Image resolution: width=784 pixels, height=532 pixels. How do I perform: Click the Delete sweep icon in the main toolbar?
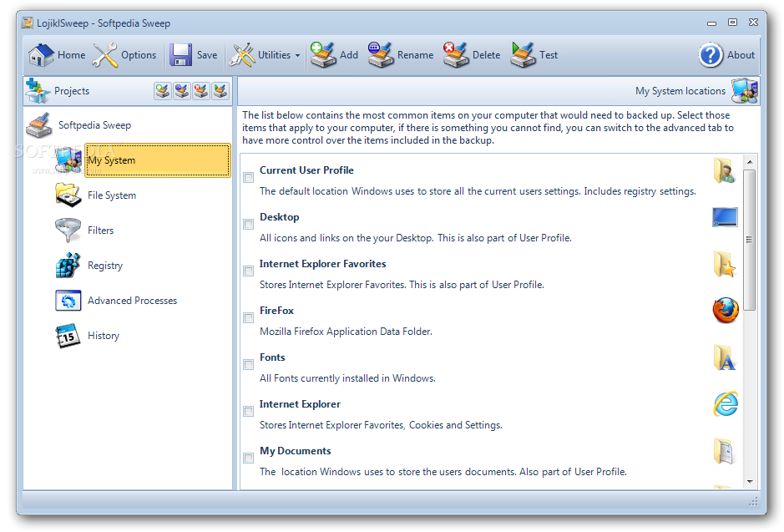click(x=456, y=55)
